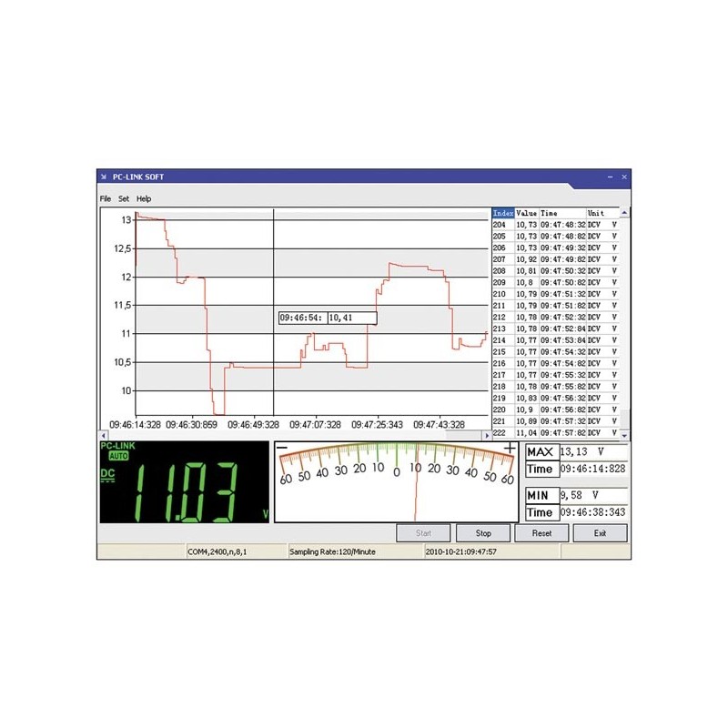
Task: Close the PC-LINK SOFT window
Action: [624, 177]
